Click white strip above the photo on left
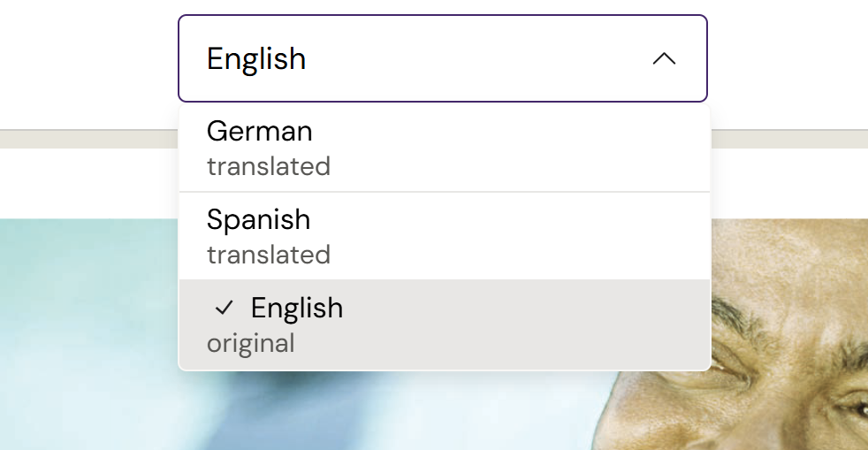The height and width of the screenshot is (450, 868). pyautogui.click(x=88, y=183)
